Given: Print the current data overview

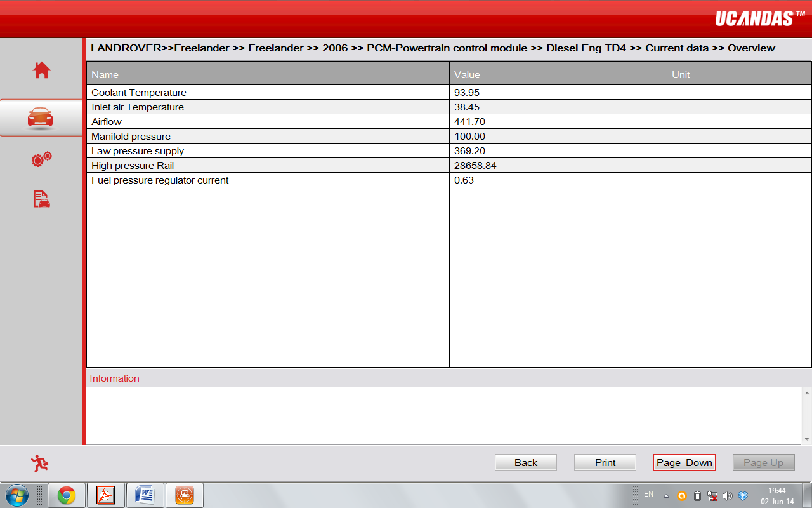Looking at the screenshot, I should (x=605, y=462).
